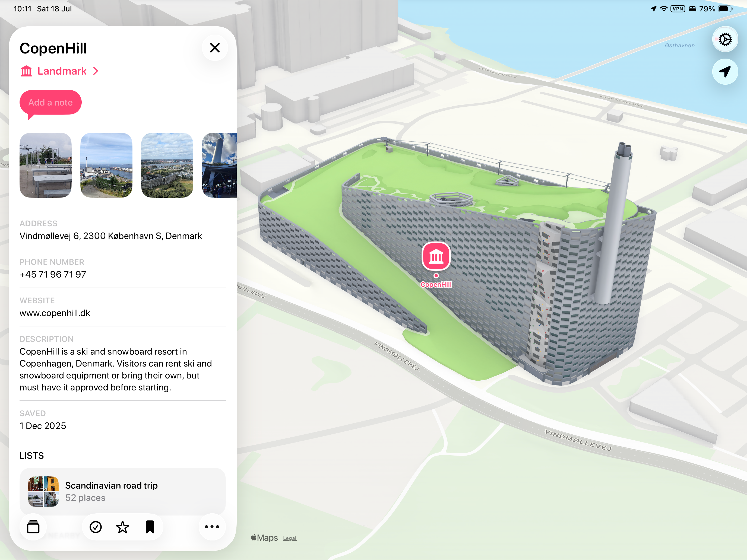Tap the Østhavnen water label
Screen dimensions: 747x560
(680, 45)
